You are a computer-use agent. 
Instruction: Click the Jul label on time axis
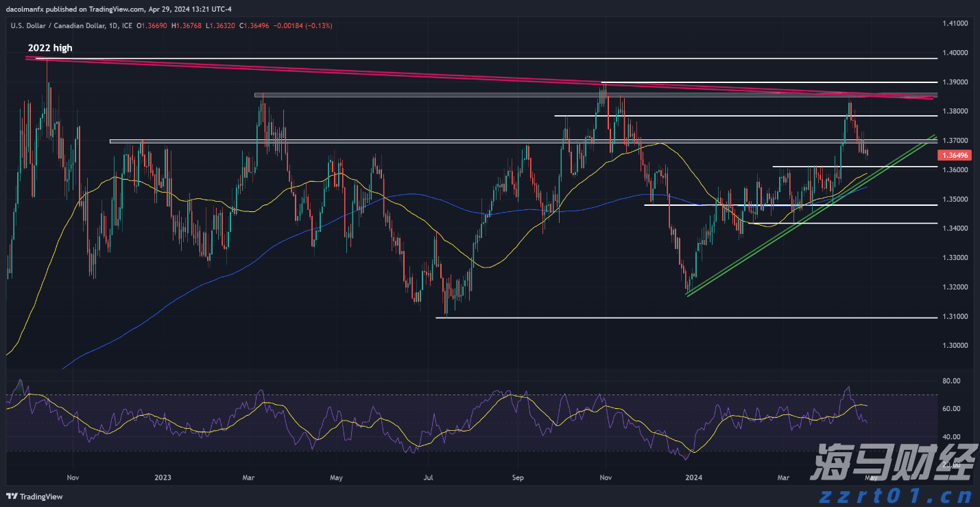tap(429, 477)
